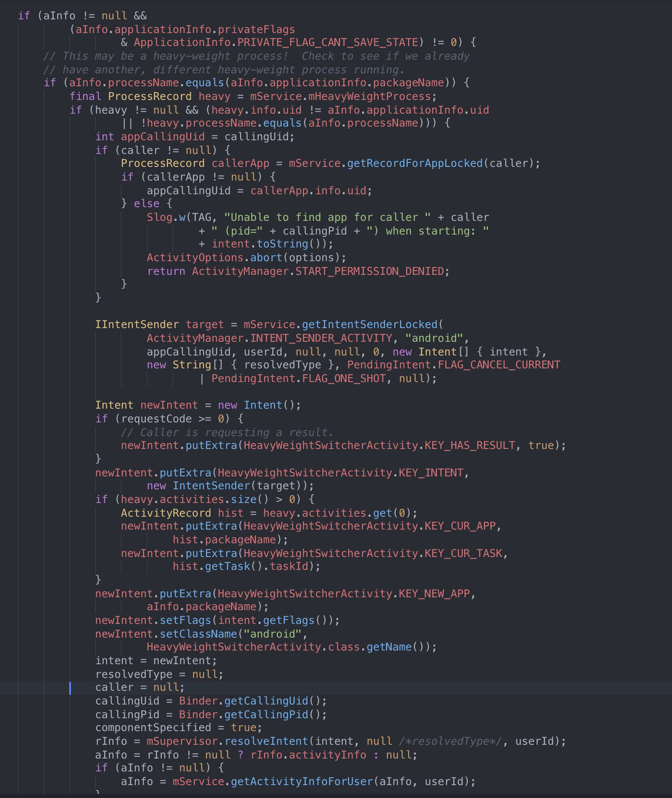
Task: Click 'new IntentSender(target)' expression
Action: click(x=227, y=486)
